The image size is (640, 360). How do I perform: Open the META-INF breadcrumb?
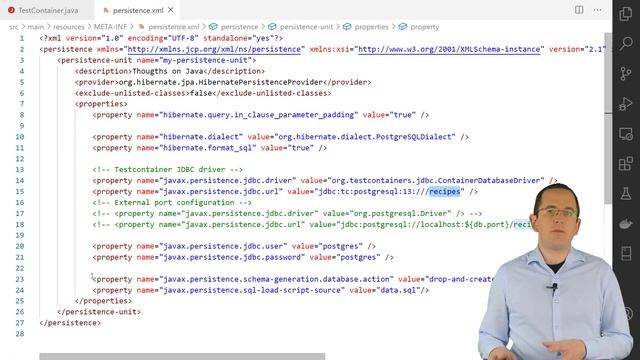110,27
